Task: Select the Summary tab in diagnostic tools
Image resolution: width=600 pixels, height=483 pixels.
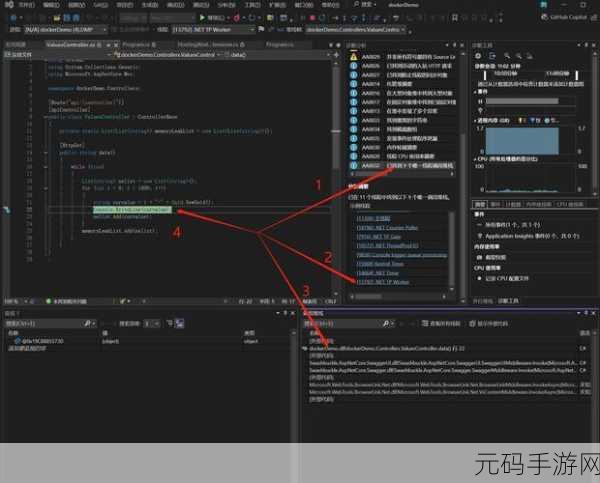Action: coord(480,204)
